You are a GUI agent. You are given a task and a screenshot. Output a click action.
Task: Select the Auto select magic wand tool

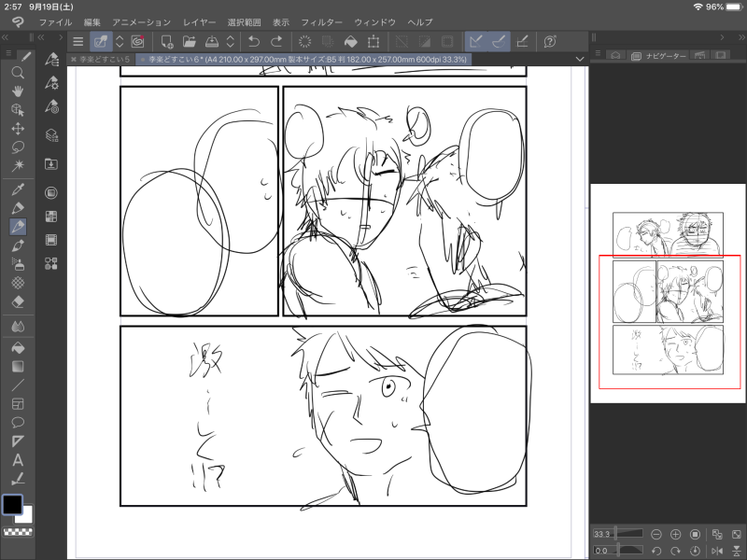pyautogui.click(x=18, y=165)
